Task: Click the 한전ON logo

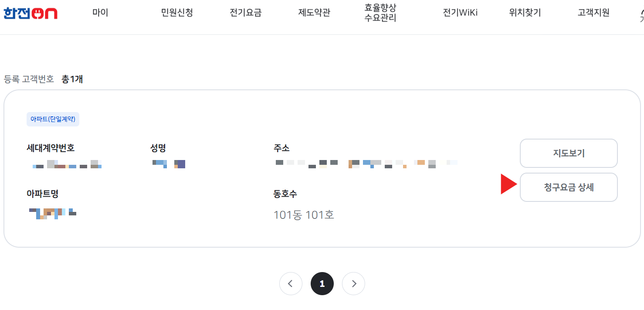Action: (31, 13)
